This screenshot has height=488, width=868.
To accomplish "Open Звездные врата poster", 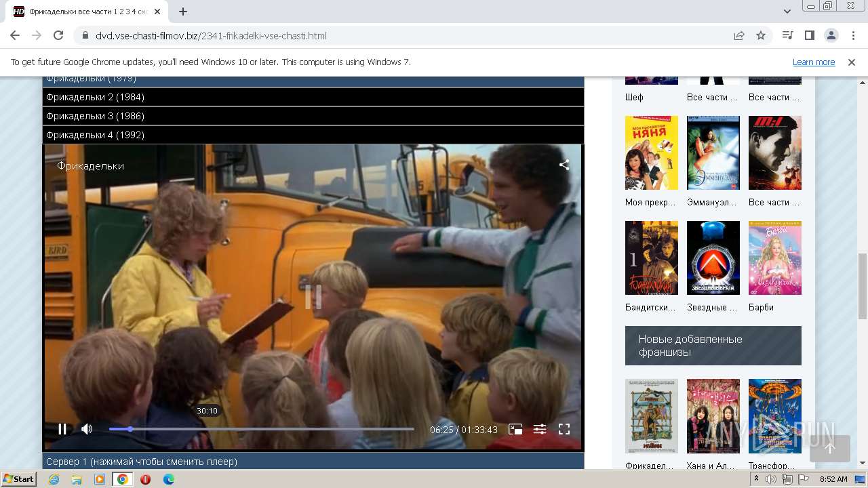I will point(713,258).
